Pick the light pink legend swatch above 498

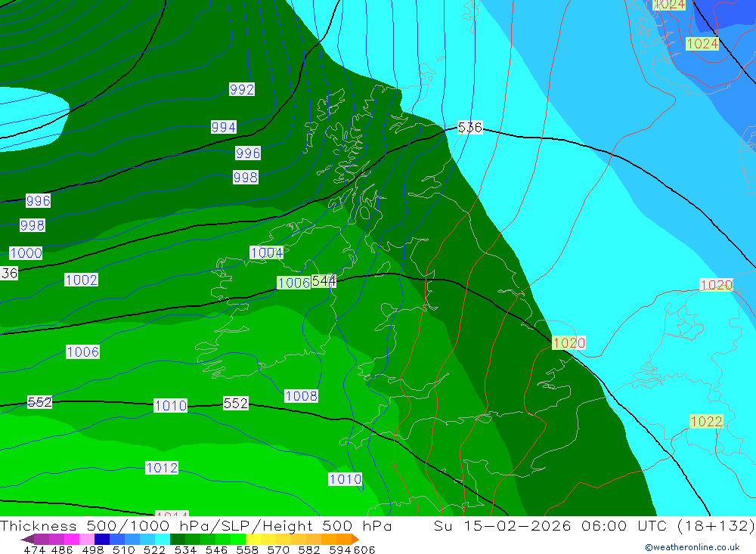[x=87, y=539]
